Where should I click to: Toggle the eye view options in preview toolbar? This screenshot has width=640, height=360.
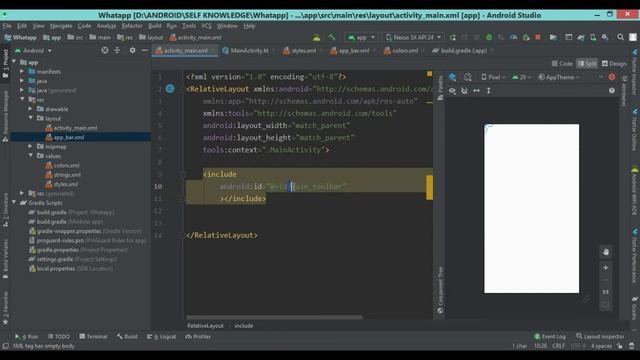point(452,91)
